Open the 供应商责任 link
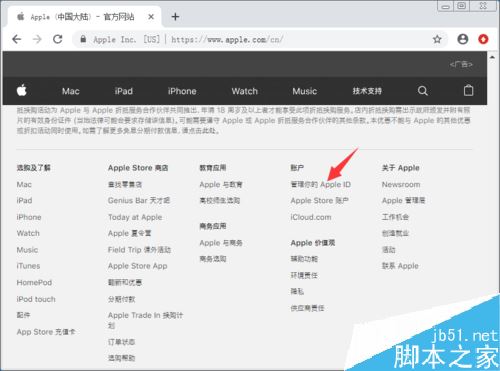Viewport: 500px width, 371px height. (307, 308)
